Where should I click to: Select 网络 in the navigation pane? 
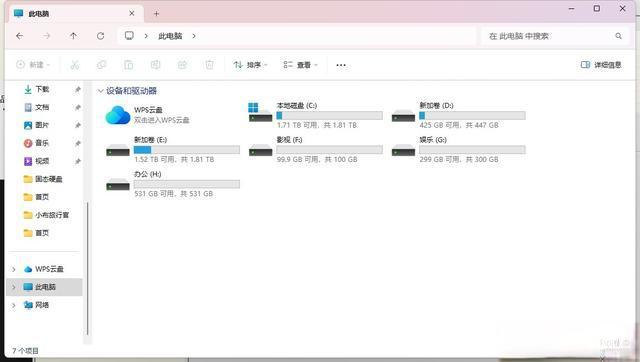click(42, 305)
